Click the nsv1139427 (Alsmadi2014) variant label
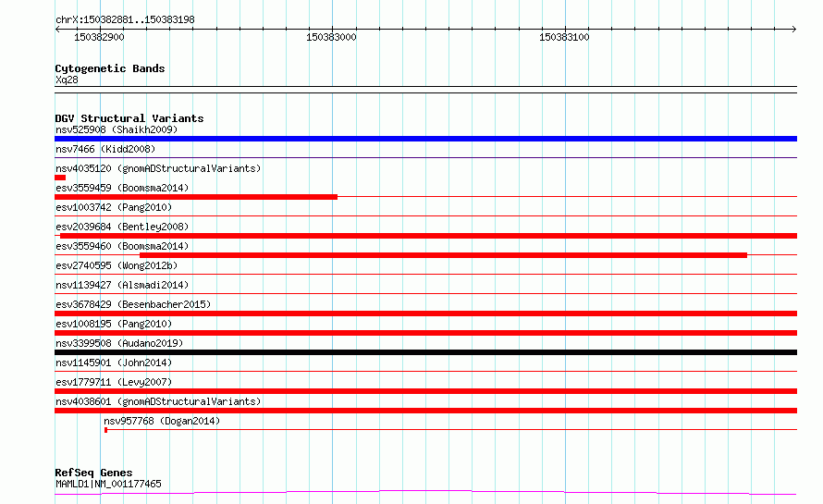The height and width of the screenshot is (504, 823). click(x=122, y=285)
